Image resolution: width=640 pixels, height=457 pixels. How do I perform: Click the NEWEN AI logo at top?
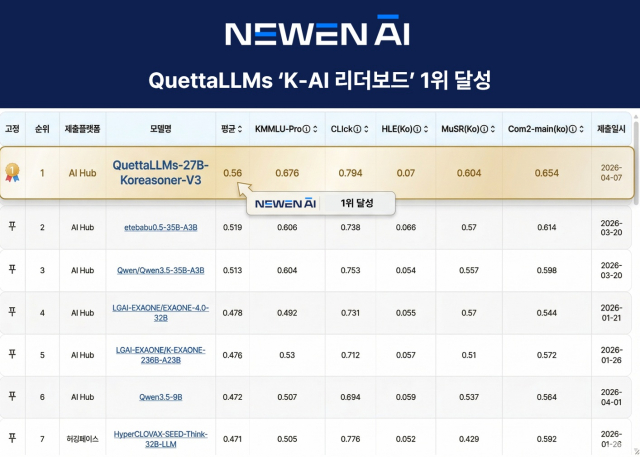coord(319,34)
